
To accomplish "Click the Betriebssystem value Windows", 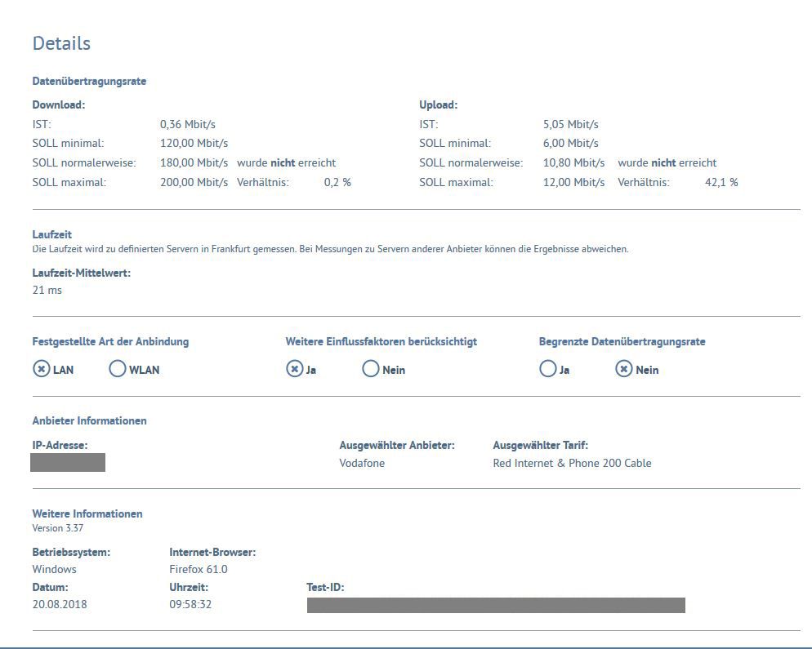I will pos(55,569).
